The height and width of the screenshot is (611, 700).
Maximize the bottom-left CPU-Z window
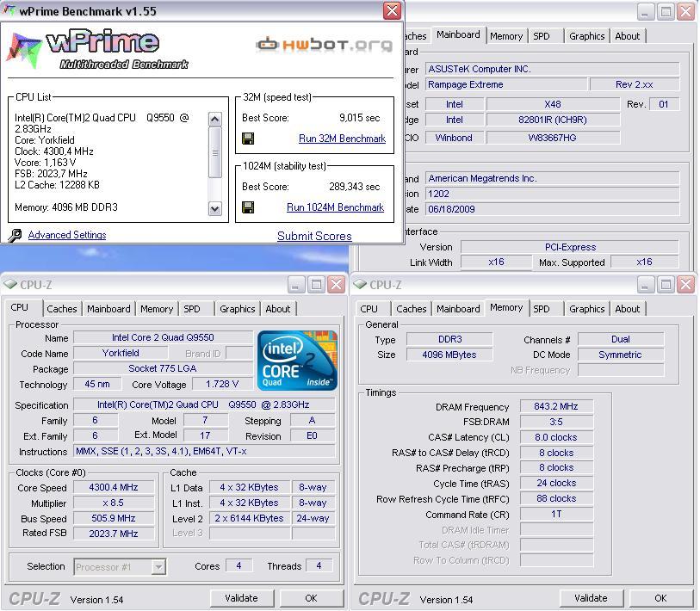pyautogui.click(x=316, y=284)
